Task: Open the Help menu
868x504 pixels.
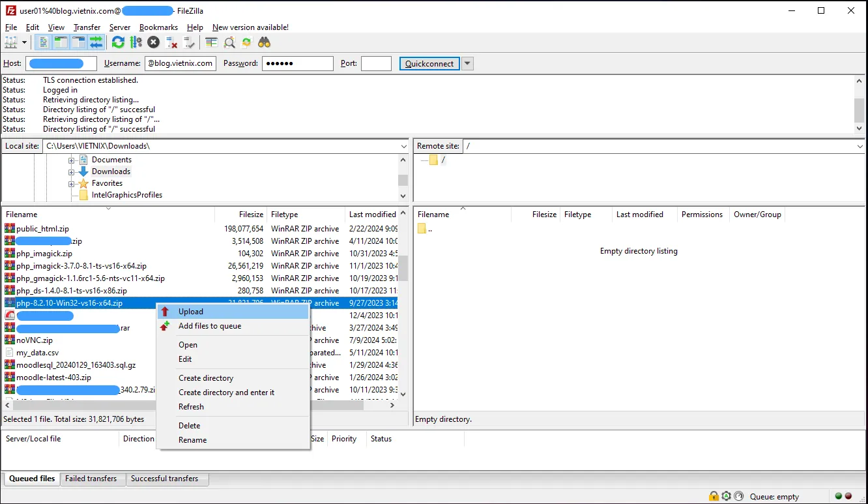Action: [195, 27]
